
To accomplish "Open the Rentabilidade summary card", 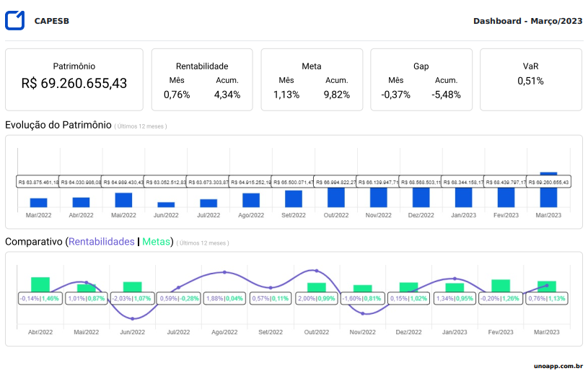I will (x=202, y=79).
